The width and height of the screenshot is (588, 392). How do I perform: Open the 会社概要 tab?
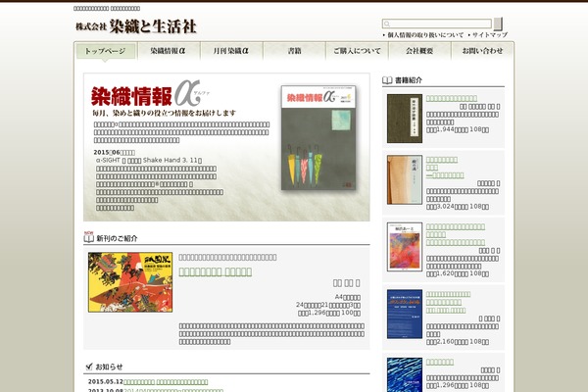coord(419,51)
